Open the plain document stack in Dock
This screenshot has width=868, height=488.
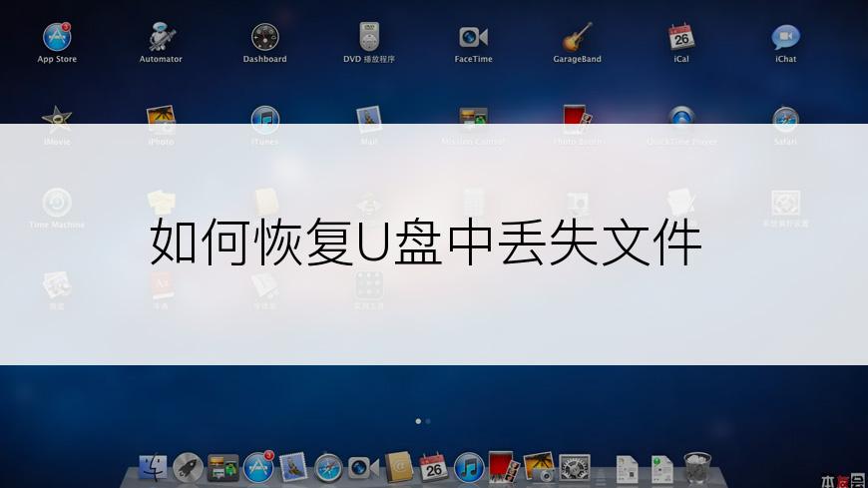[x=628, y=469]
